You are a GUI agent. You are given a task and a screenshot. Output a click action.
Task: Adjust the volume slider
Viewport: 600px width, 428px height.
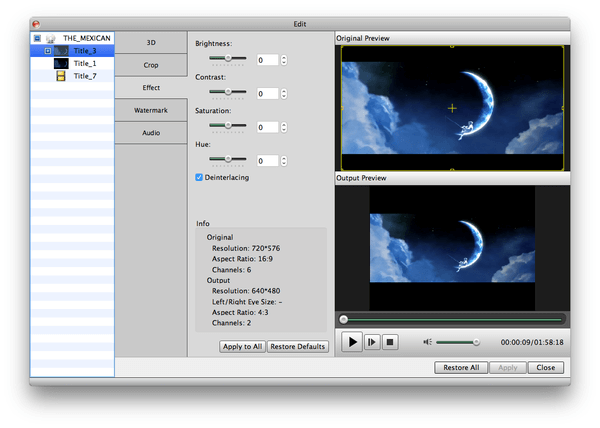click(458, 342)
